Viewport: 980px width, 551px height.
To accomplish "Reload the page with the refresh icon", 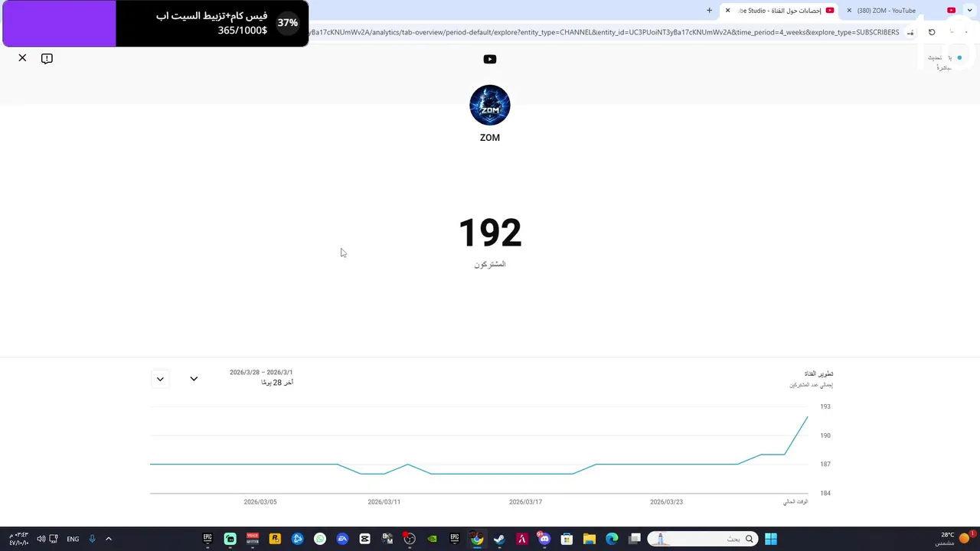I will (x=932, y=32).
